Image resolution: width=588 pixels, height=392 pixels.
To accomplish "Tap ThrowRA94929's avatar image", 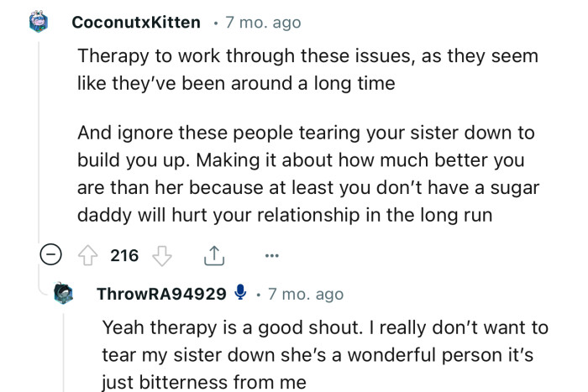I will tap(65, 294).
